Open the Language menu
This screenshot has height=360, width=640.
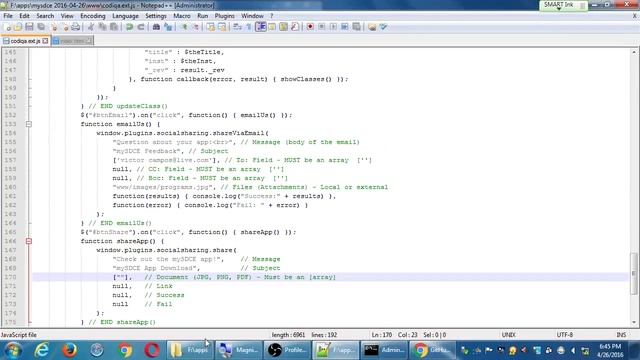click(x=125, y=16)
